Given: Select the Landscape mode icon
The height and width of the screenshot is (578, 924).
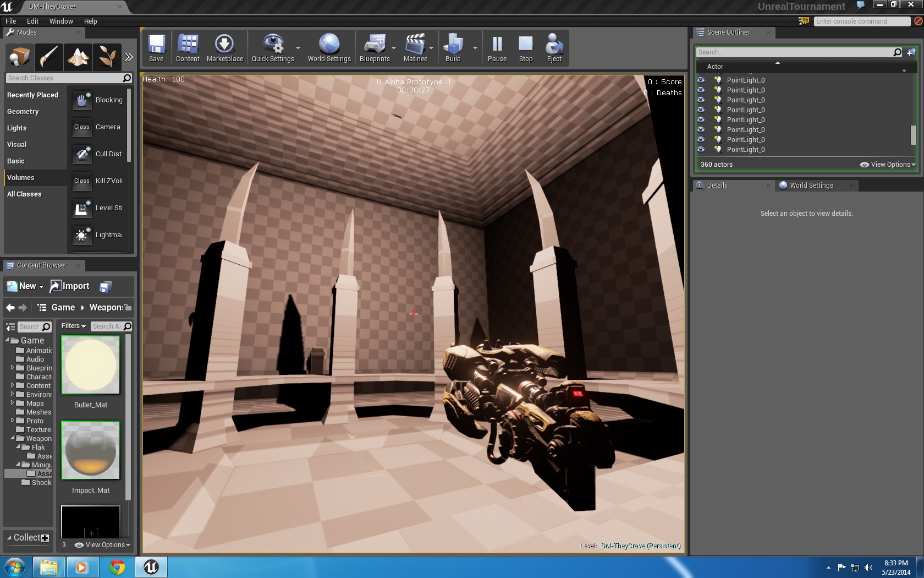Looking at the screenshot, I should [x=78, y=56].
